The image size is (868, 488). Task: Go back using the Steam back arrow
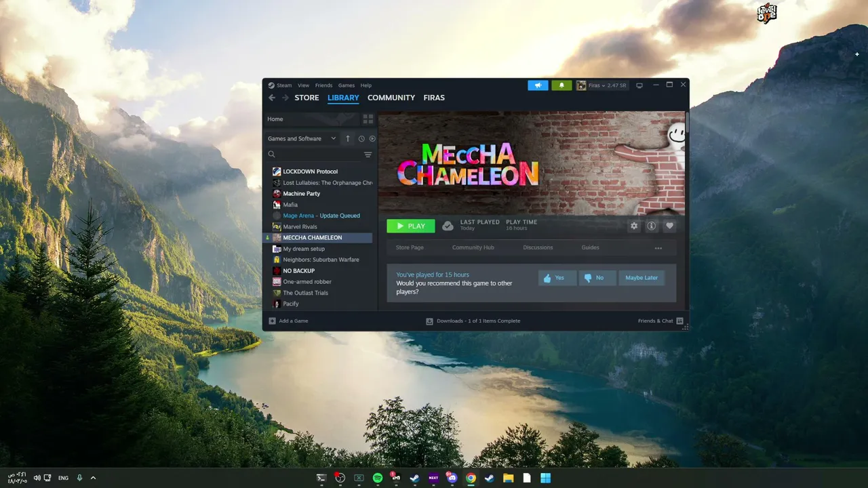(272, 98)
